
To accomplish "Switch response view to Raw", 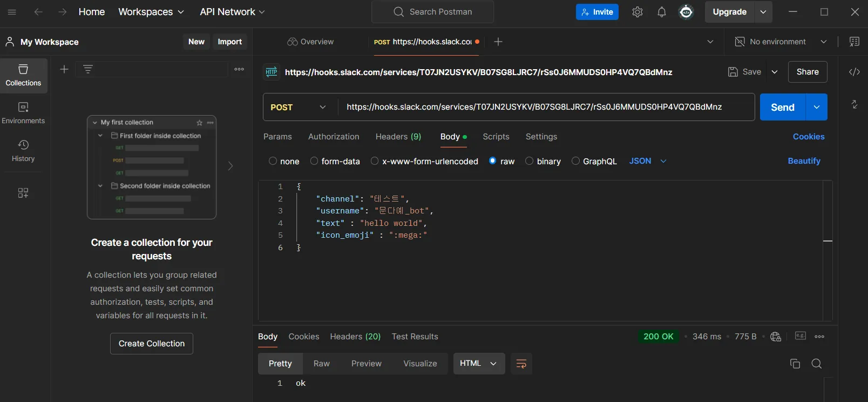I will pyautogui.click(x=322, y=364).
